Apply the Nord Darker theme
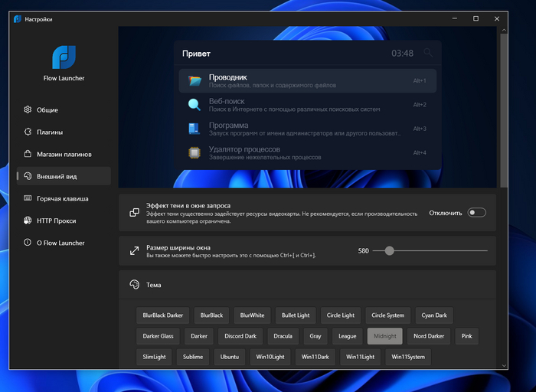This screenshot has height=392, width=536. pyautogui.click(x=429, y=335)
